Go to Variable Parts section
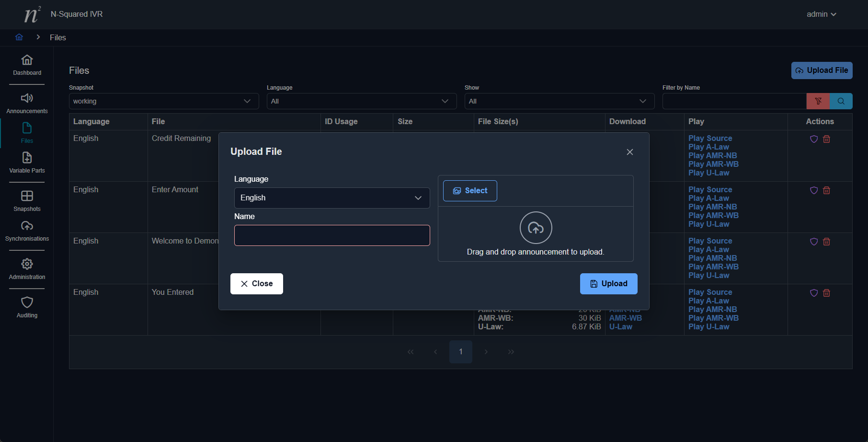The width and height of the screenshot is (868, 442). point(27,163)
